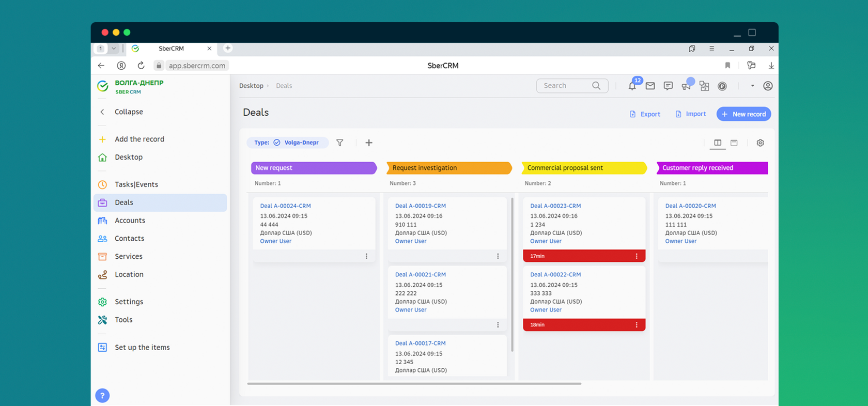Expand the header dropdown arrow near profile
868x406 pixels.
pos(752,86)
